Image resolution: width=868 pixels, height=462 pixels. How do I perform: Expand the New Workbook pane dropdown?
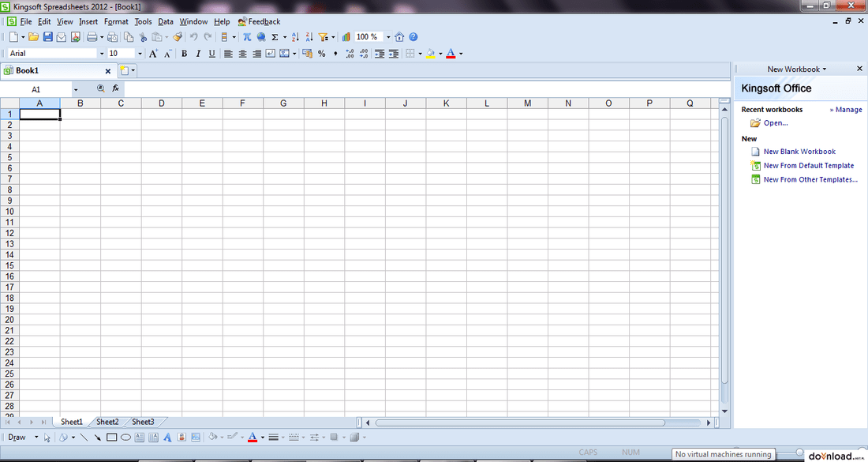[825, 69]
